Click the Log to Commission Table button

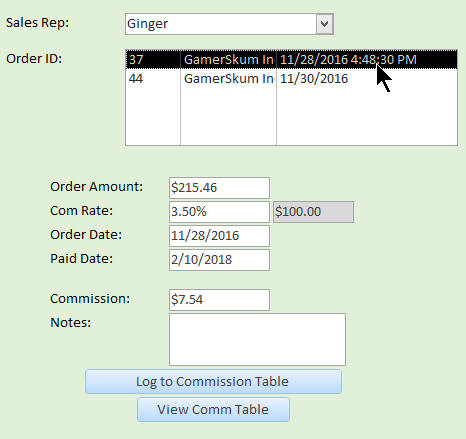tap(213, 382)
